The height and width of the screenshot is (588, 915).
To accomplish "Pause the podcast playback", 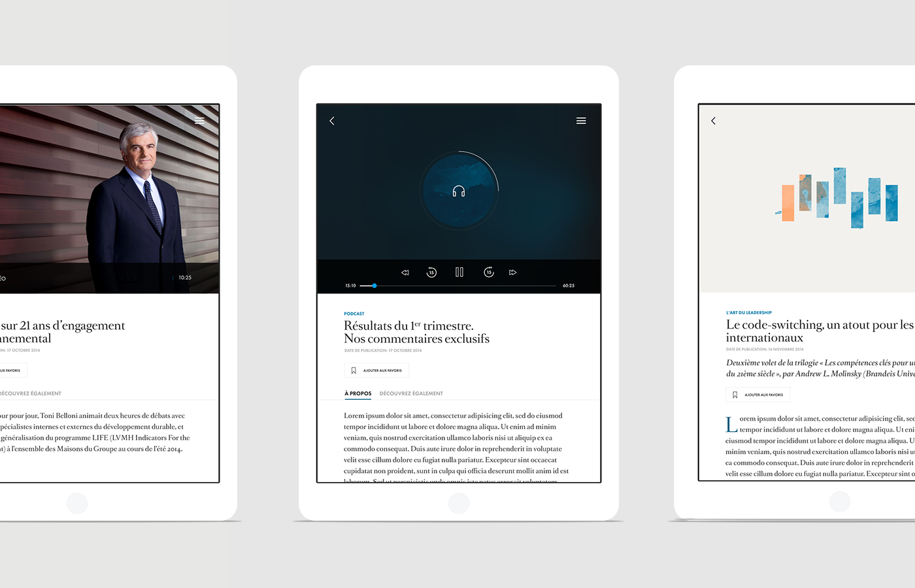I will 459,272.
